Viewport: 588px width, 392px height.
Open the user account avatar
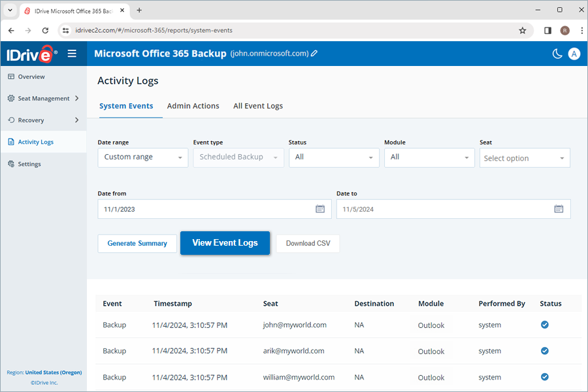(x=574, y=54)
